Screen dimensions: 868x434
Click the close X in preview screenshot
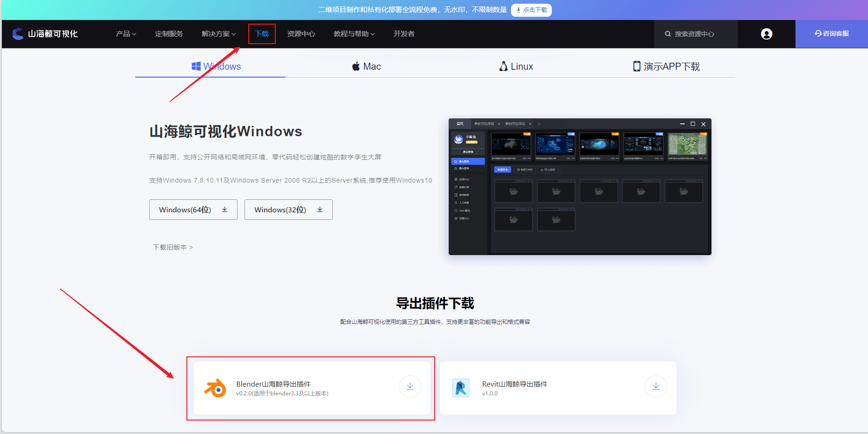coord(703,124)
